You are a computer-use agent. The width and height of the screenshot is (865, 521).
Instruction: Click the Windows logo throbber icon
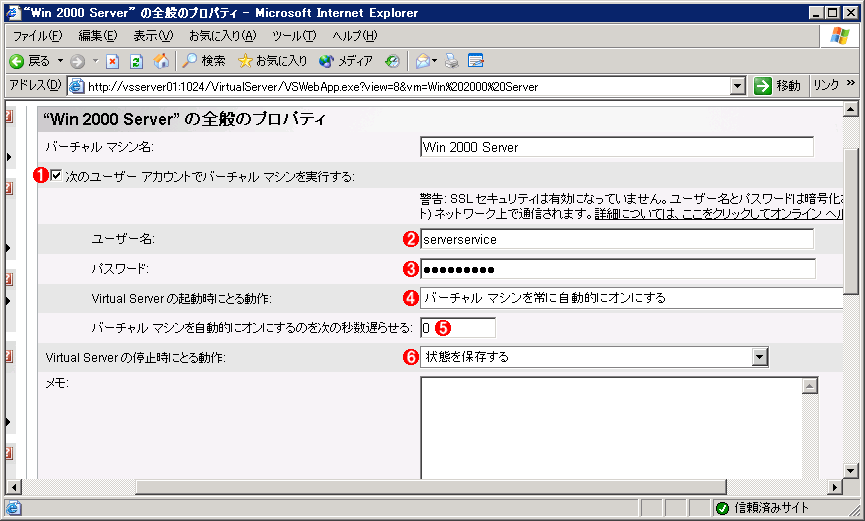pyautogui.click(x=840, y=36)
